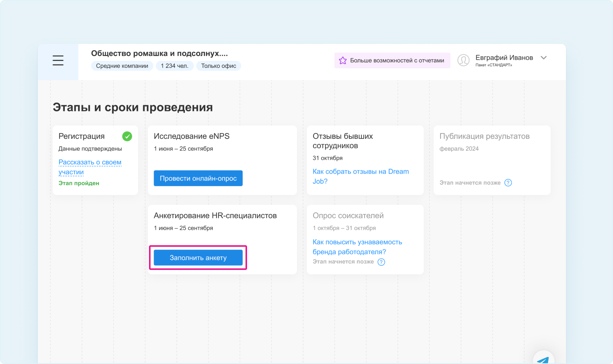
Task: Click HR-анкетирование dates 1 июня – 25 сентября
Action: pos(183,228)
